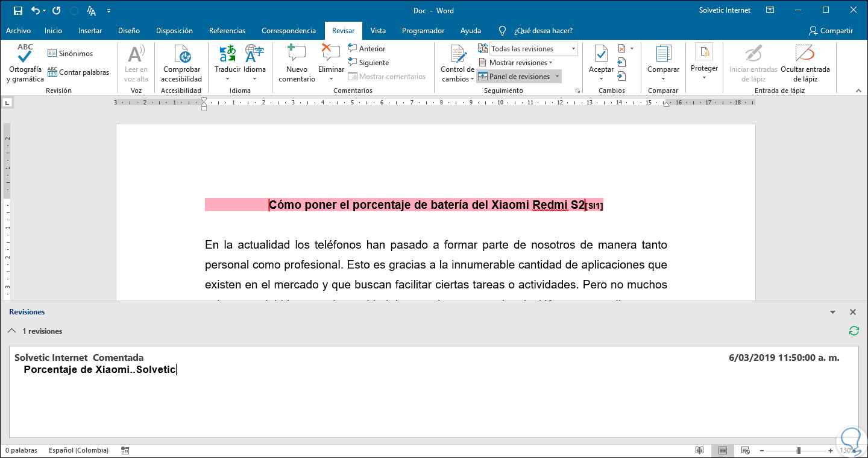Open the Revisiones pane options arrow
Screen dimensions: 868x458
(x=832, y=313)
